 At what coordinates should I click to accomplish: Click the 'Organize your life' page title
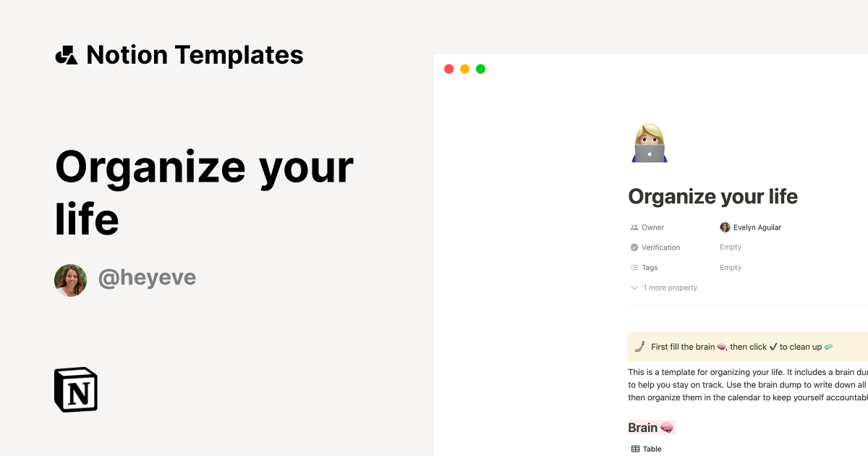coord(712,196)
